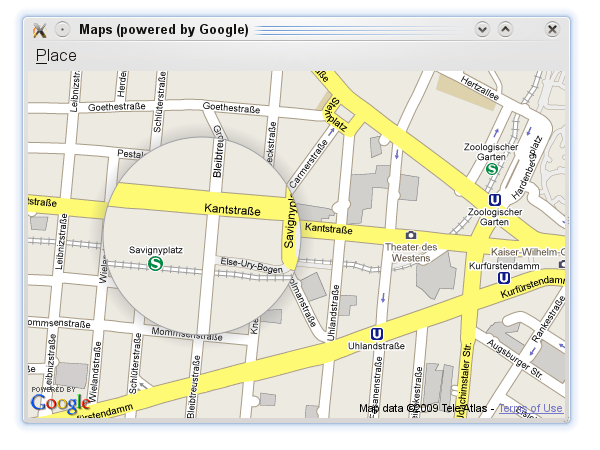600x450 pixels.
Task: Open the Place menu
Action: coord(56,56)
